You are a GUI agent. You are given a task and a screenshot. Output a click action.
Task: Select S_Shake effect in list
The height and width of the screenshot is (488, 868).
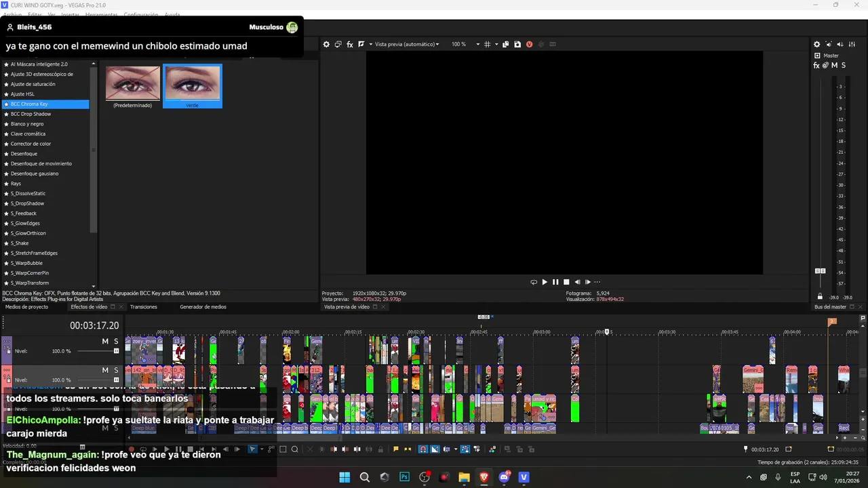[45, 243]
